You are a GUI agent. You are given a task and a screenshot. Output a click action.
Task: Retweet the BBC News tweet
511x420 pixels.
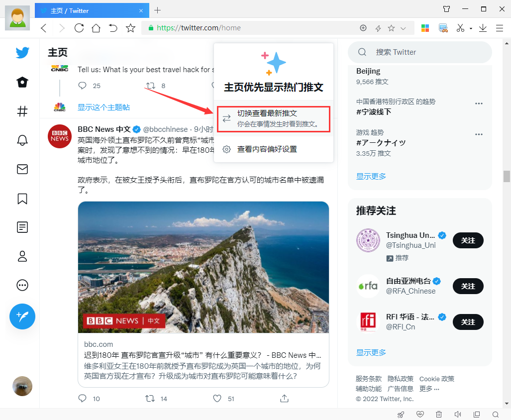pyautogui.click(x=150, y=398)
